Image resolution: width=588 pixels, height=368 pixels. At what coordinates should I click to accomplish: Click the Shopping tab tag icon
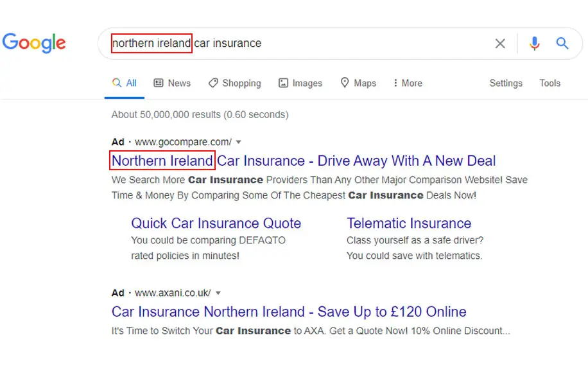pyautogui.click(x=213, y=83)
